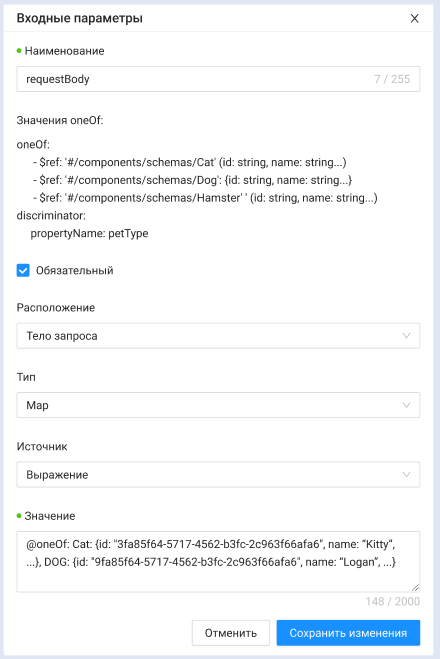Click the propertyName: petType text
This screenshot has height=659, width=440.
pyautogui.click(x=89, y=233)
